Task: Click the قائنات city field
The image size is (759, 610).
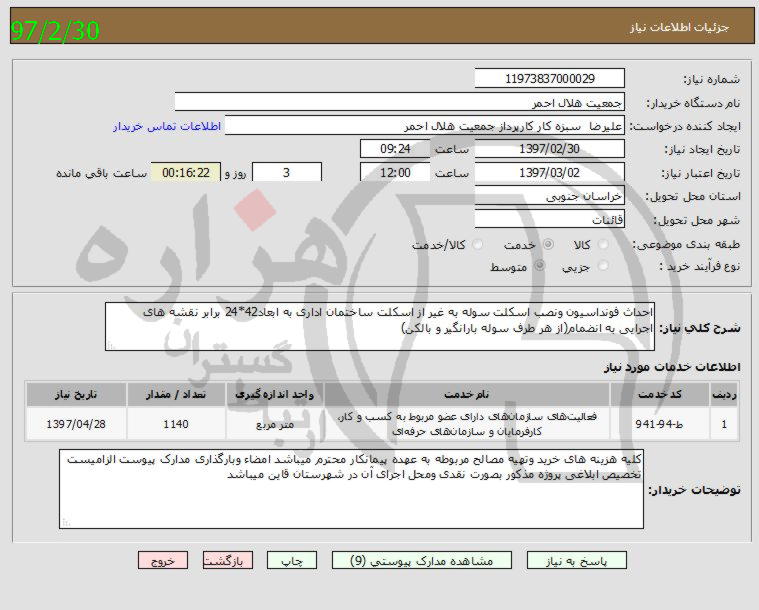Action: pyautogui.click(x=549, y=220)
